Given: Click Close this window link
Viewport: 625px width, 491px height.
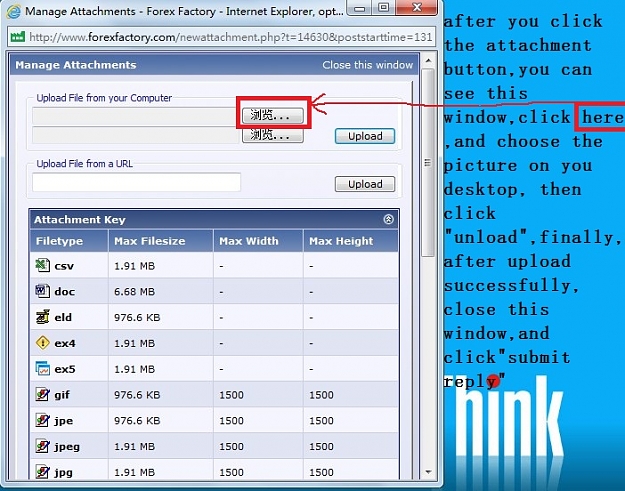Looking at the screenshot, I should click(x=368, y=65).
